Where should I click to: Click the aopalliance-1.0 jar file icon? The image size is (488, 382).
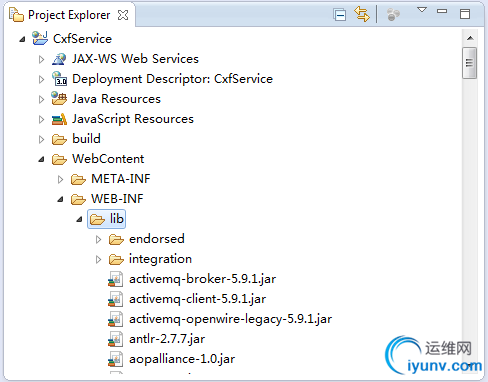(116, 359)
